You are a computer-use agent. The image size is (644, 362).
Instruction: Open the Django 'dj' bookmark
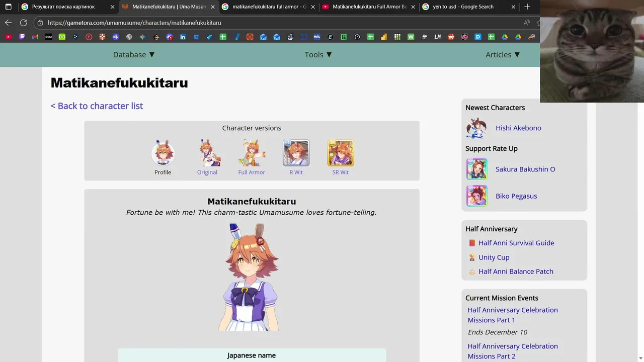116,37
